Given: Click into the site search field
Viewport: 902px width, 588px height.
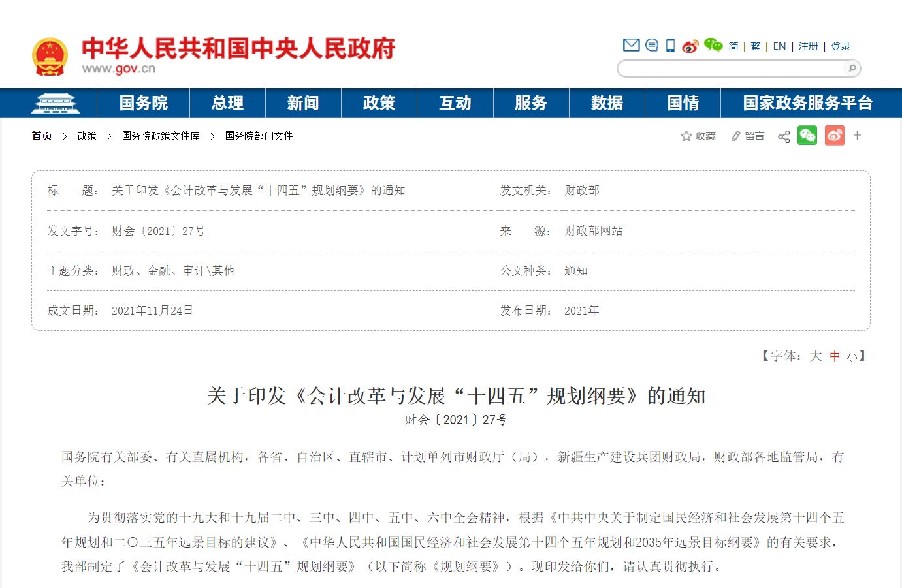Looking at the screenshot, I should [732, 68].
